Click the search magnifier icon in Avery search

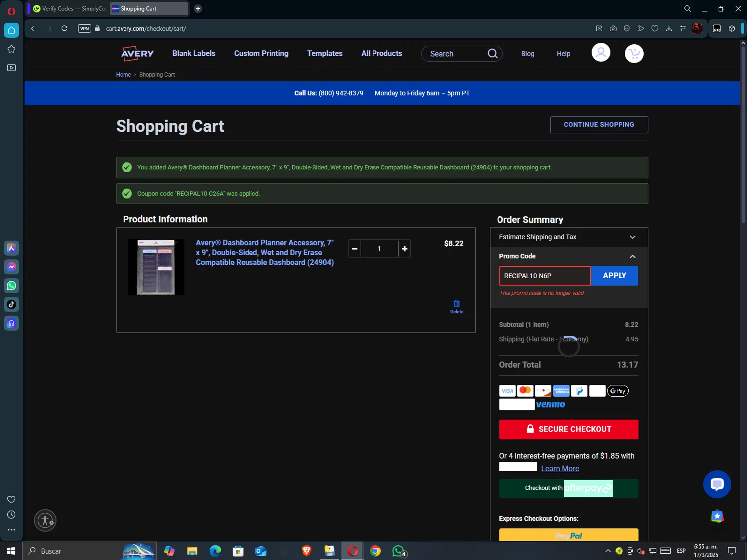tap(492, 53)
